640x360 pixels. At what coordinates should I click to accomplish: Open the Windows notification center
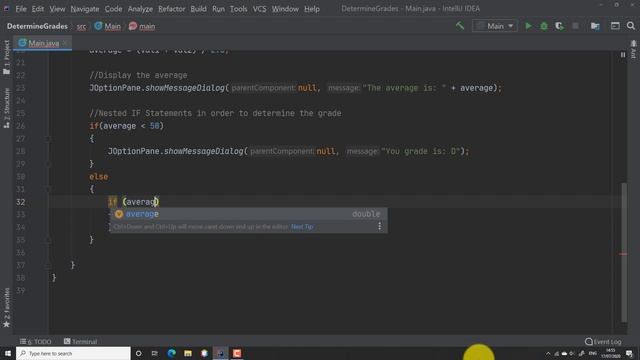point(629,353)
